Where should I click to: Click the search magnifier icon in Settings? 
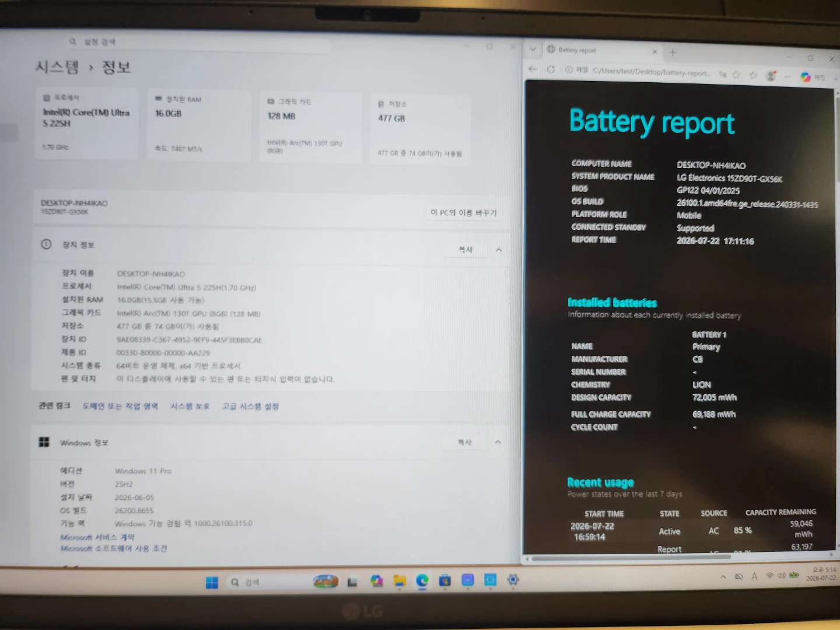click(x=73, y=41)
